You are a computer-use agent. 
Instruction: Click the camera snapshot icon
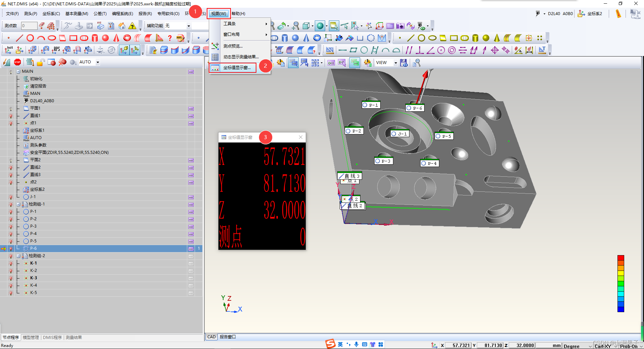pyautogui.click(x=400, y=26)
